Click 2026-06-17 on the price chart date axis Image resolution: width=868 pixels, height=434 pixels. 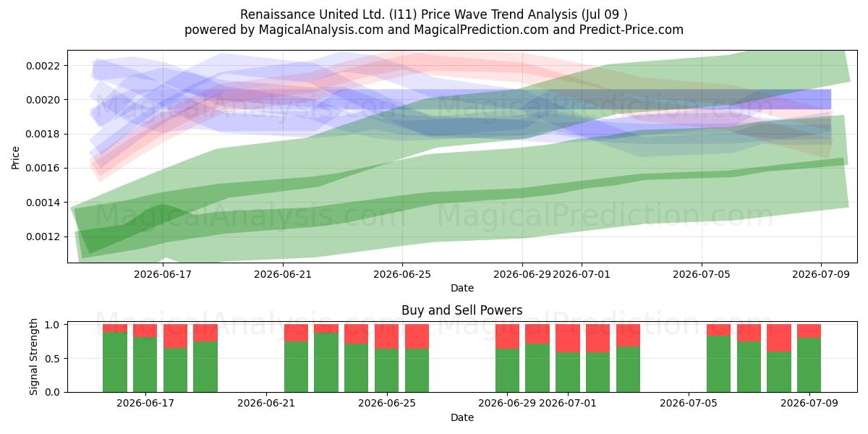163,274
